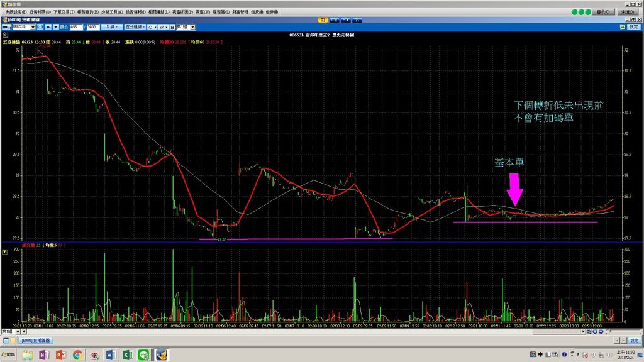Open the 分析工具 menu
The height and width of the screenshot is (362, 644).
pyautogui.click(x=112, y=12)
